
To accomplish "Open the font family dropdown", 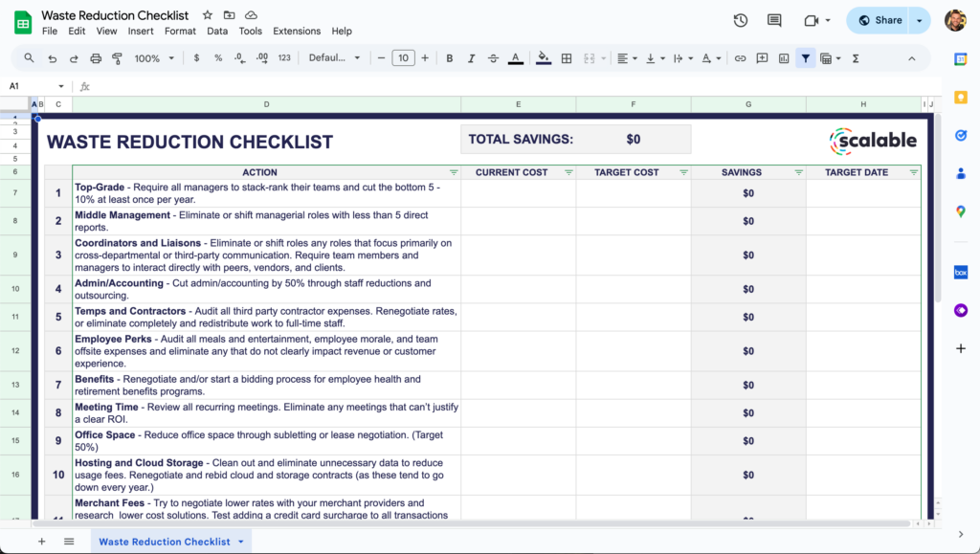I will point(334,58).
